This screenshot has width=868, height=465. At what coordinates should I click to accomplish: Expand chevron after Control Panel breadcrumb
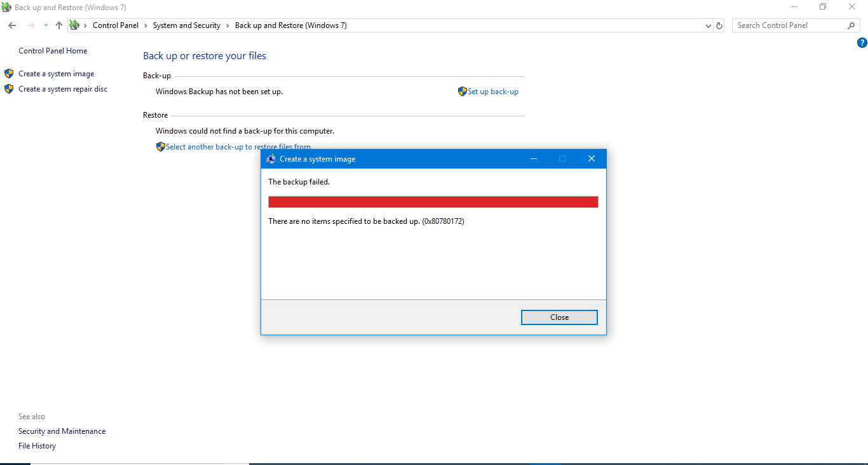[x=146, y=25]
